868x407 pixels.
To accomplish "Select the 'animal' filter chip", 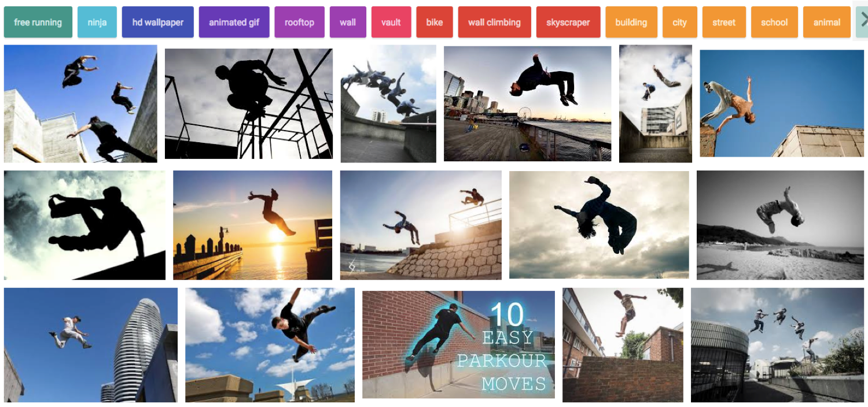I will click(x=827, y=23).
